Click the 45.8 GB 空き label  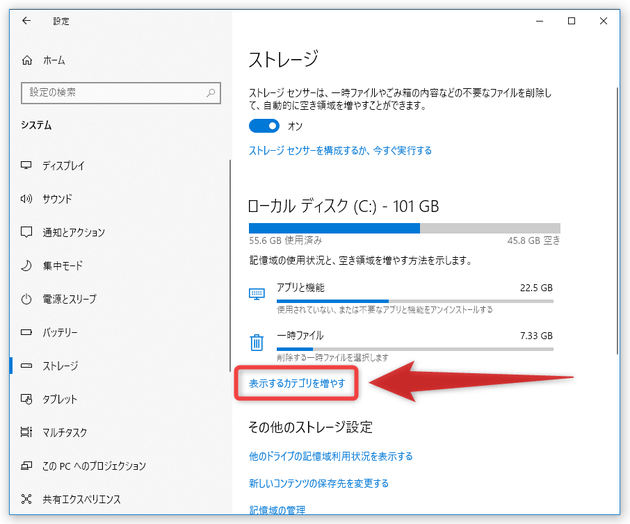click(534, 241)
